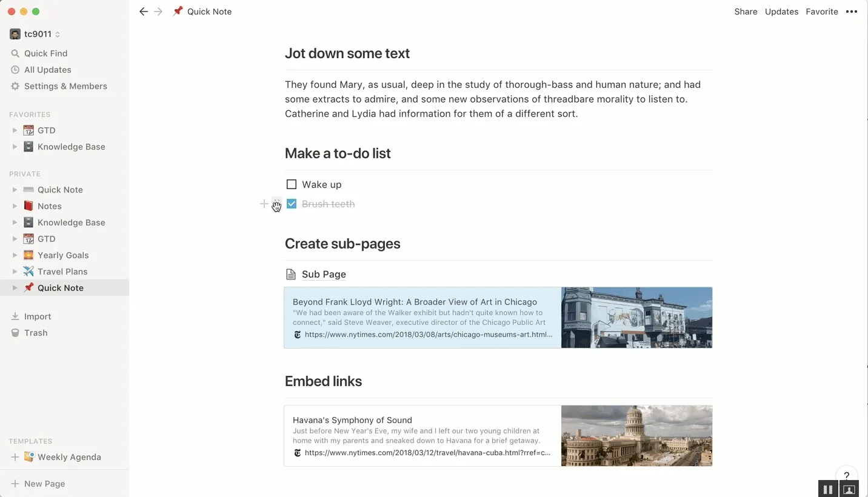Viewport: 868px width, 497px height.
Task: Open Quick Find search in the sidebar
Action: [45, 53]
